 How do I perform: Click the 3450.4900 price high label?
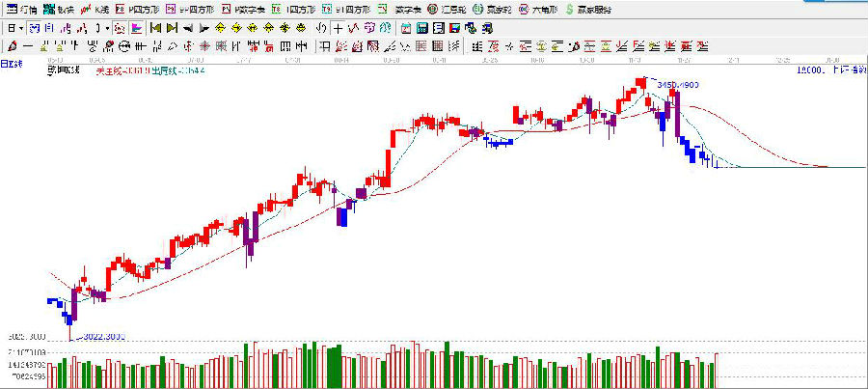pyautogui.click(x=677, y=85)
